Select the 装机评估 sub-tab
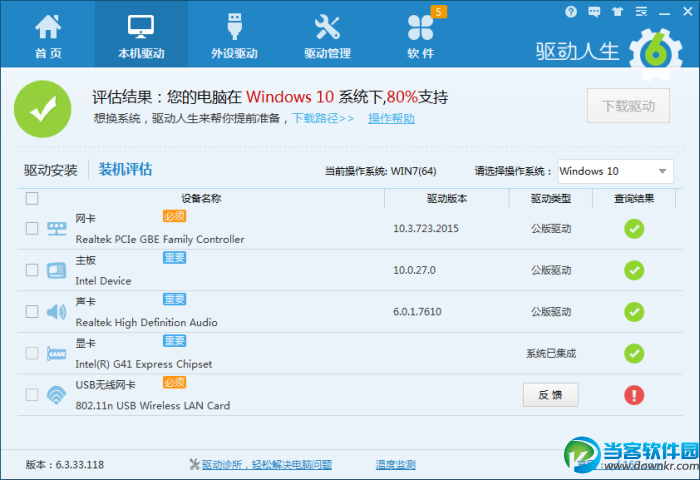Image resolution: width=700 pixels, height=480 pixels. 125,169
